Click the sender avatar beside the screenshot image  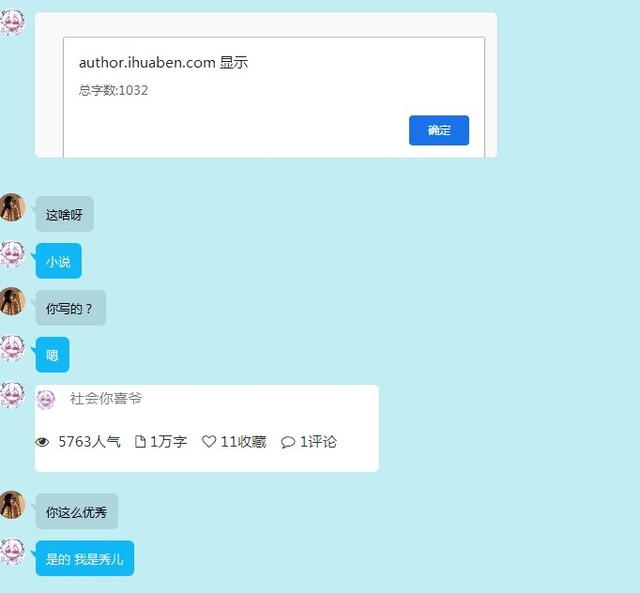[12, 23]
